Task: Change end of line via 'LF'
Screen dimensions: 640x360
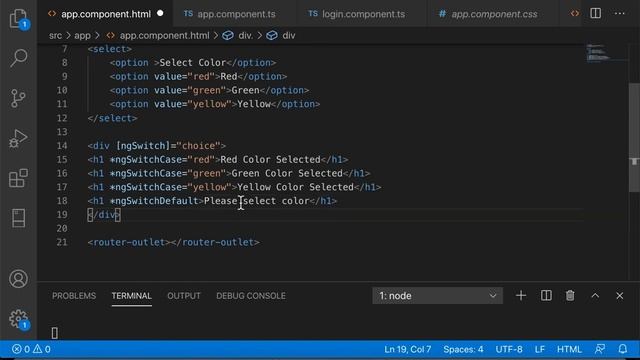Action: pyautogui.click(x=540, y=349)
